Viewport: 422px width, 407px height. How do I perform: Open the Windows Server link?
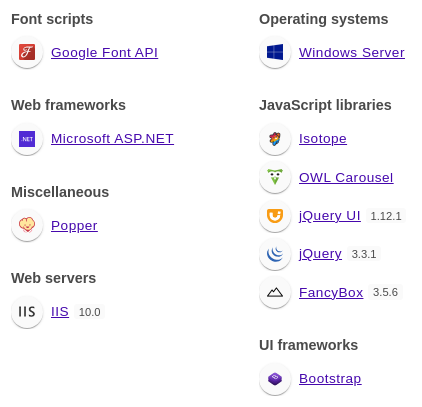(x=352, y=53)
